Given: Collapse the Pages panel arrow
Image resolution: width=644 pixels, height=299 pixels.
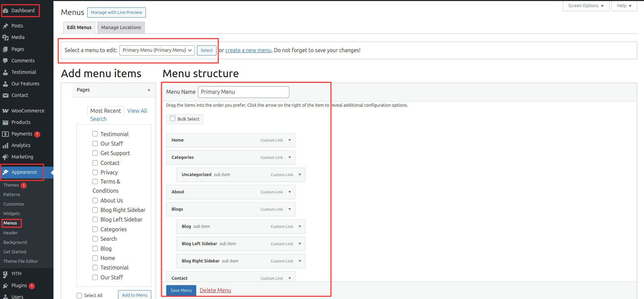Looking at the screenshot, I should tap(149, 90).
